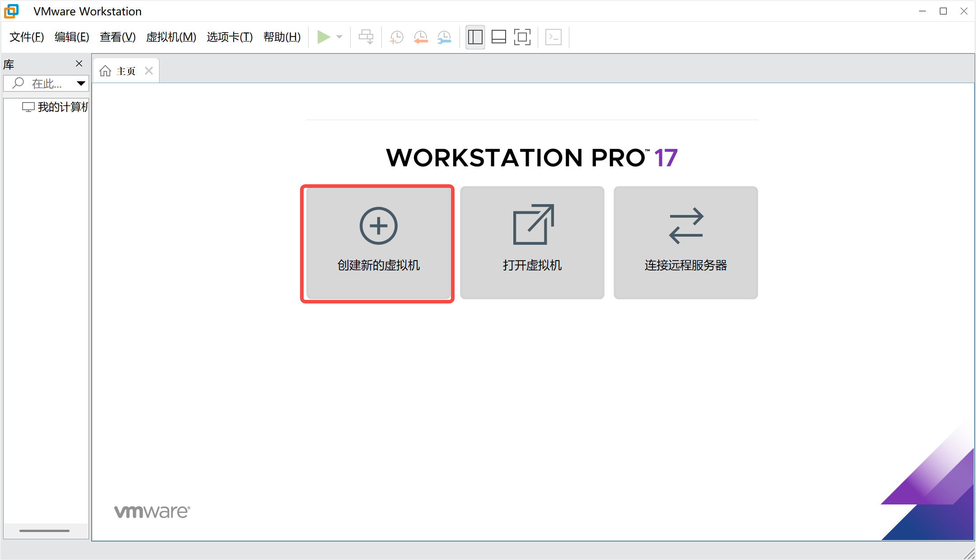Open the 查看(V) menu

click(x=117, y=37)
